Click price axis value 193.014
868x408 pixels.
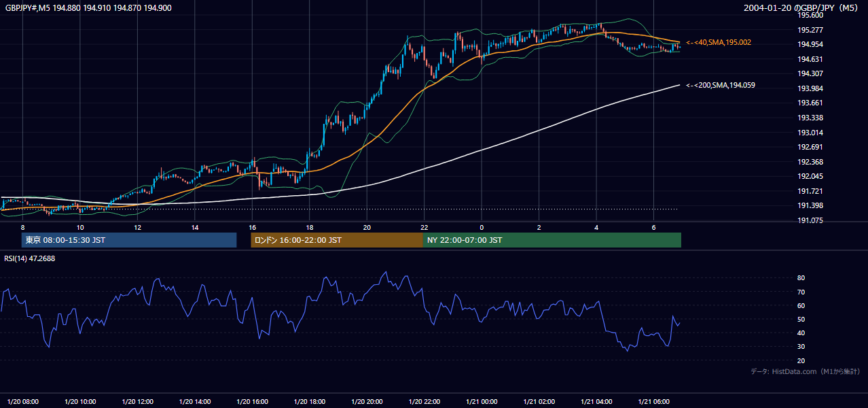click(x=810, y=133)
